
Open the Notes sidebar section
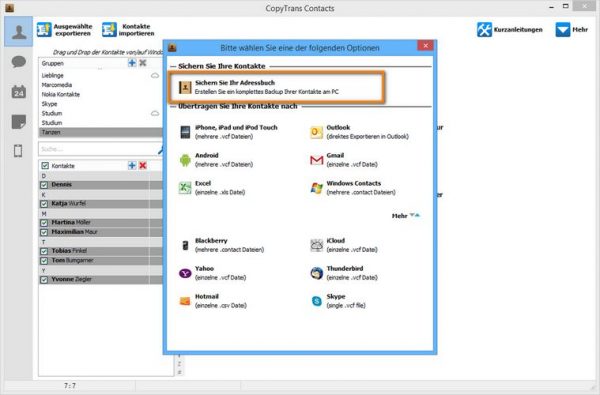click(x=18, y=122)
